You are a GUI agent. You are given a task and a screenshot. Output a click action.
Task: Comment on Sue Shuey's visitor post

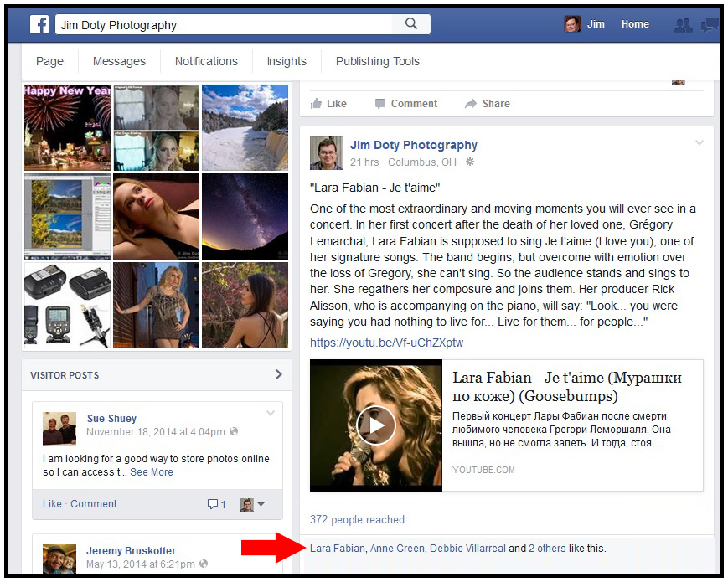coord(93,503)
